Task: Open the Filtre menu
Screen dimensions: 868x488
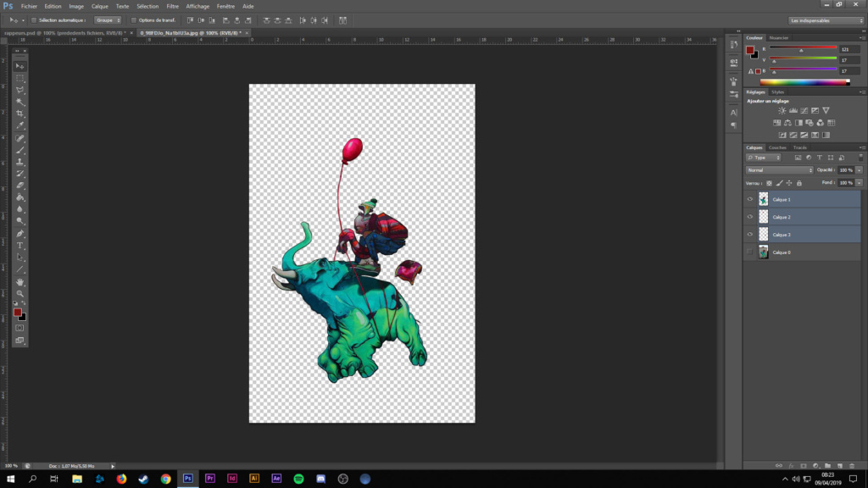Action: [x=173, y=7]
